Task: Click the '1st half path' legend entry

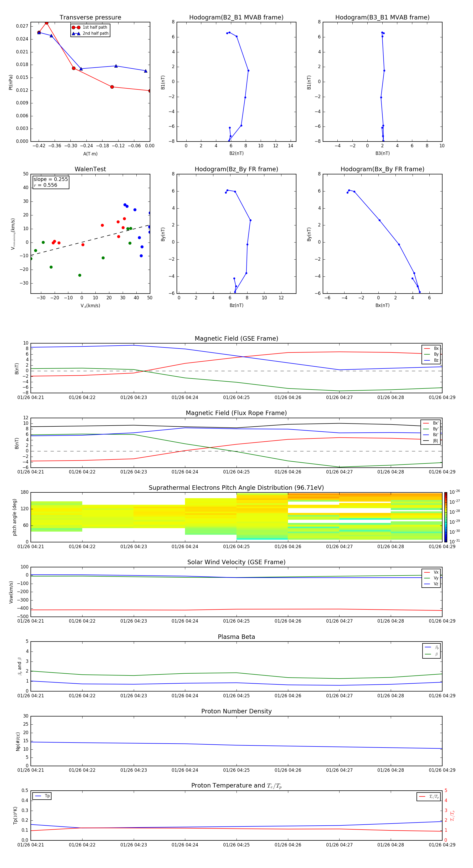Action: point(90,27)
